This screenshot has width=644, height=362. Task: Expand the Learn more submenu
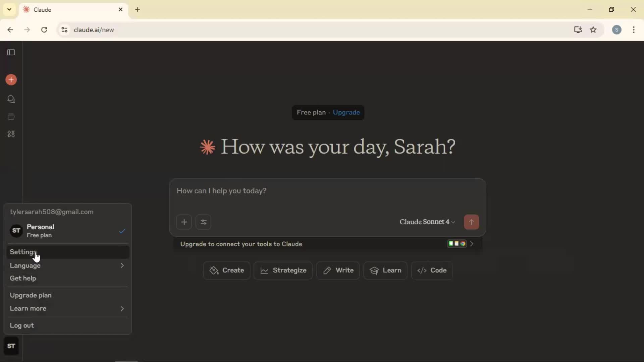point(67,308)
